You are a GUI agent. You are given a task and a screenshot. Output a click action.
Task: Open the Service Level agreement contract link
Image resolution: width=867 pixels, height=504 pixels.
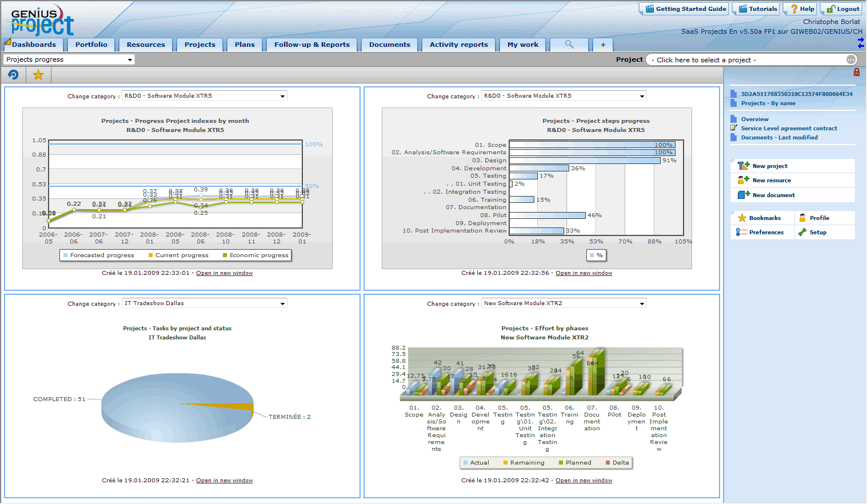(789, 129)
